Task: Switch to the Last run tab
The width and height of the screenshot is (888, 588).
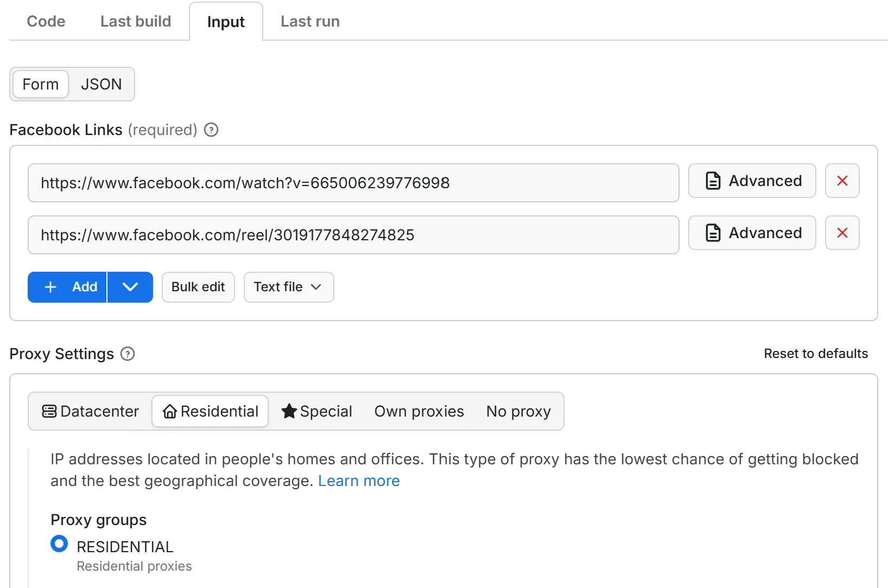Action: 309,22
